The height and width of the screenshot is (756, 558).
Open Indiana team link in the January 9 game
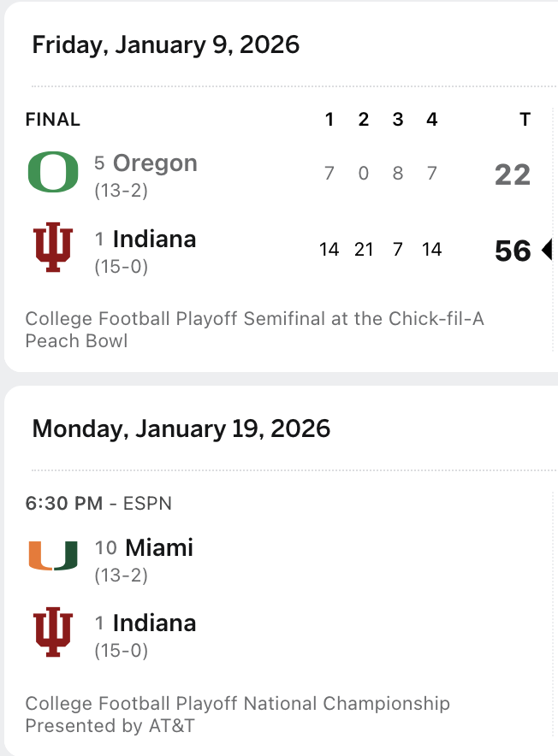[154, 239]
